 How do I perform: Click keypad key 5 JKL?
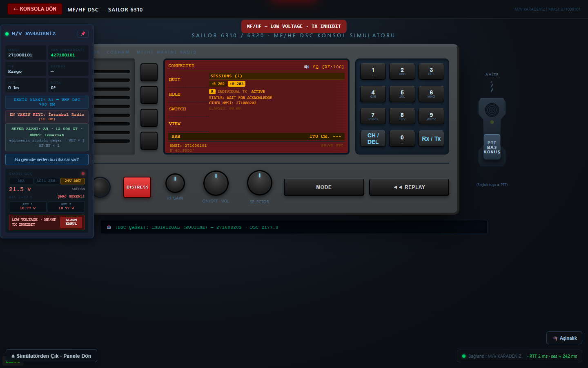pyautogui.click(x=402, y=94)
